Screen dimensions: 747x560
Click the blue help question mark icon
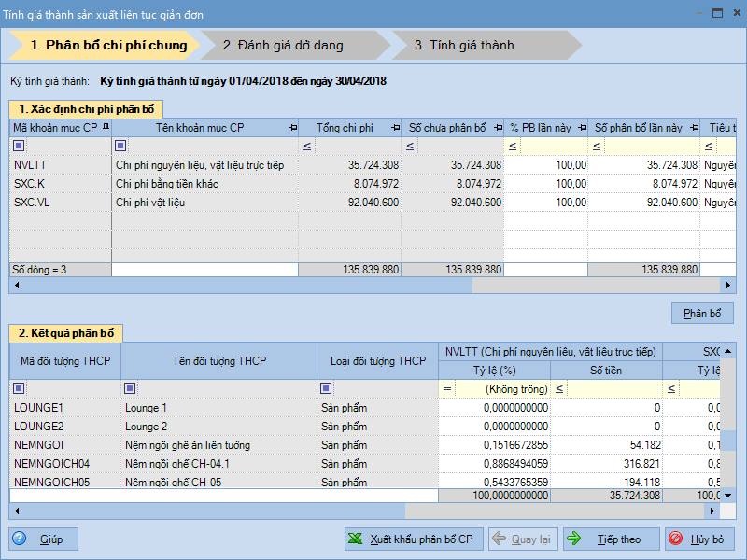20,539
